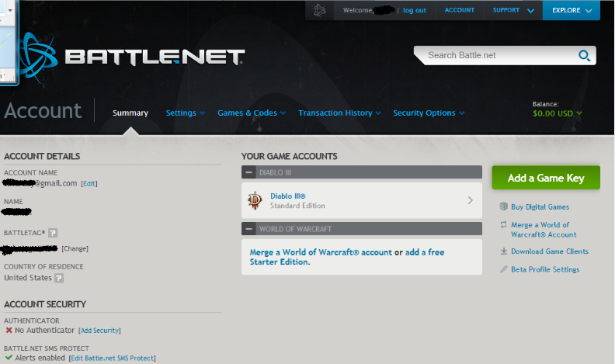Viewport: 615px width, 364px height.
Task: Edit the account name email
Action: (89, 183)
